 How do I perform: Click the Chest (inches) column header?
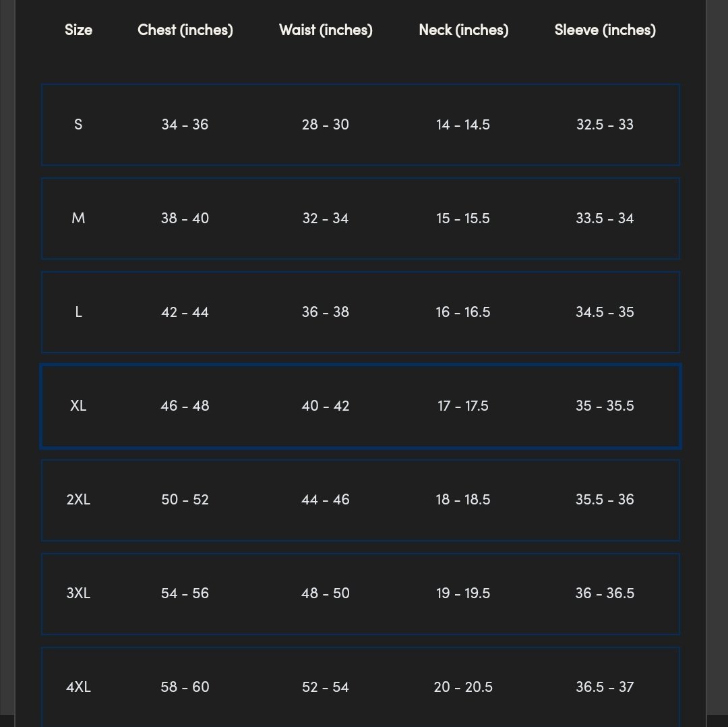[x=185, y=30]
